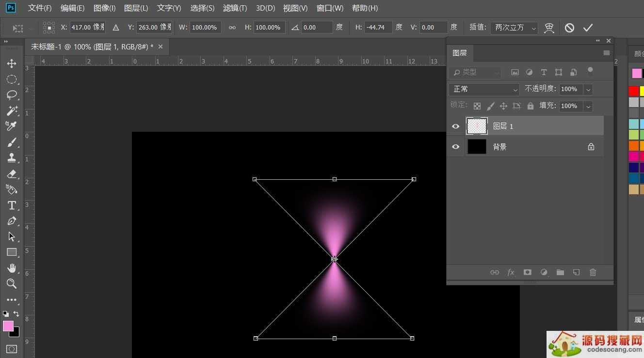Toggle lock position icon
This screenshot has height=358, width=644.
click(x=503, y=106)
